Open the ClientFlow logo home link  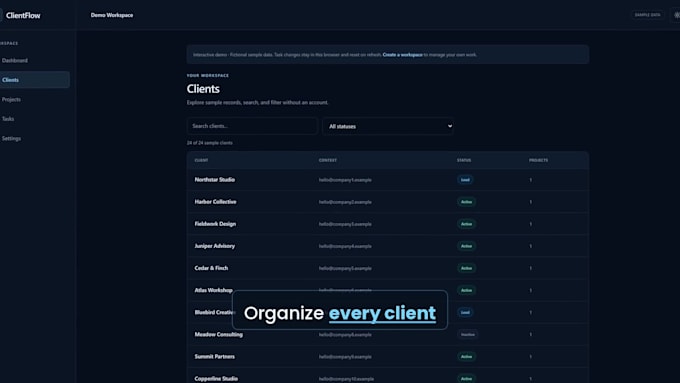23,15
